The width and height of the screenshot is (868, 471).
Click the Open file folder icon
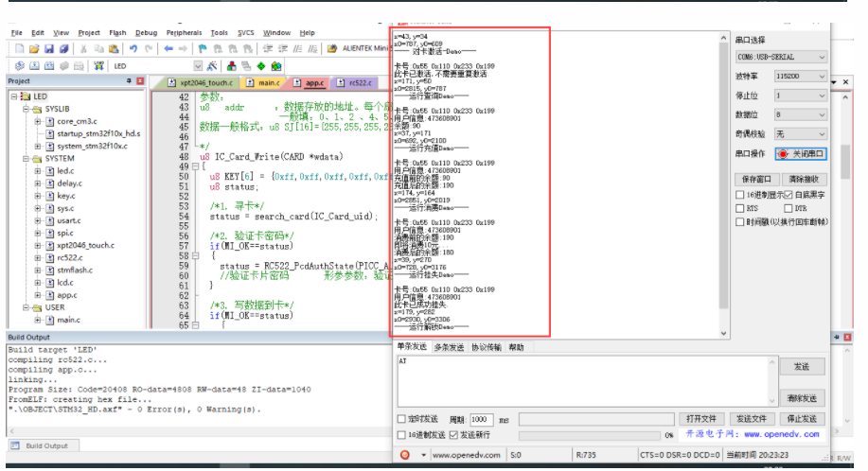point(34,48)
